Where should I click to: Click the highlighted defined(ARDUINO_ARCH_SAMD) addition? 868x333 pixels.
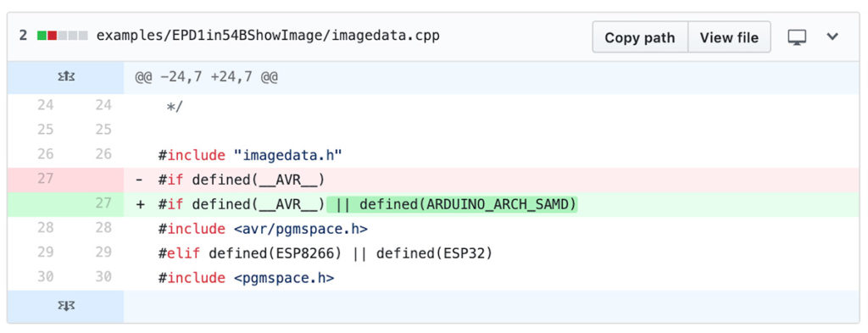tap(452, 204)
